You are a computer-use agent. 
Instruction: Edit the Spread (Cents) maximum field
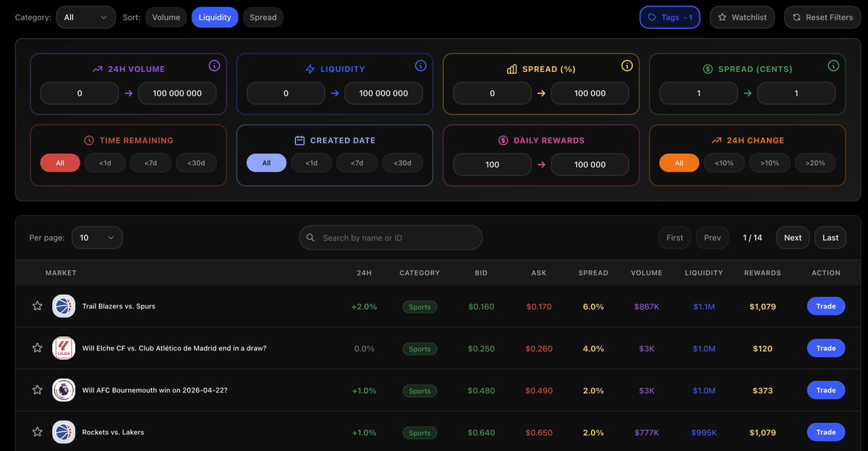(796, 93)
